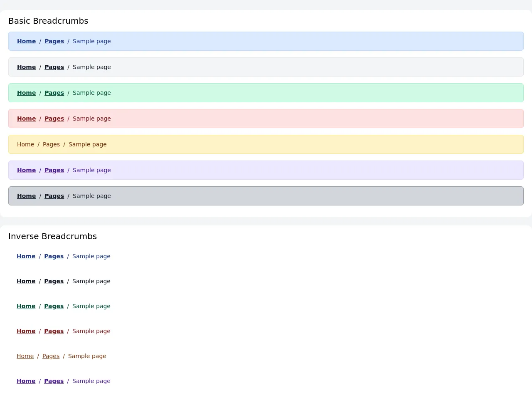Screen dimensions: 532x398
Task: Open black Pages link under Inverse Breadcrumbs
Action: (x=54, y=281)
